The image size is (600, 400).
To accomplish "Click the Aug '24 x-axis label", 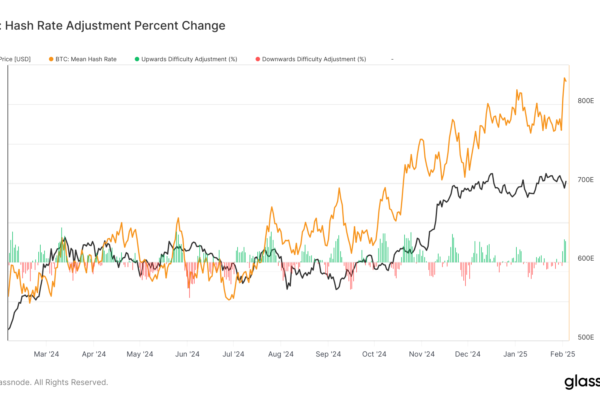I will [281, 354].
